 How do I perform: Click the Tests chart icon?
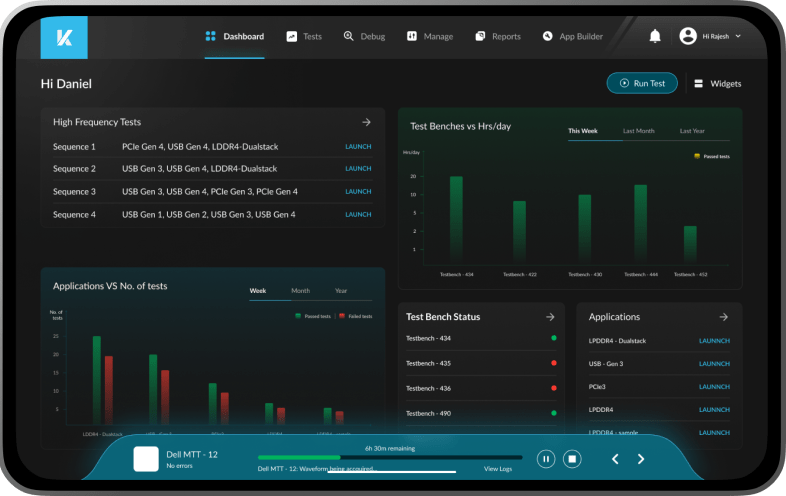point(292,37)
